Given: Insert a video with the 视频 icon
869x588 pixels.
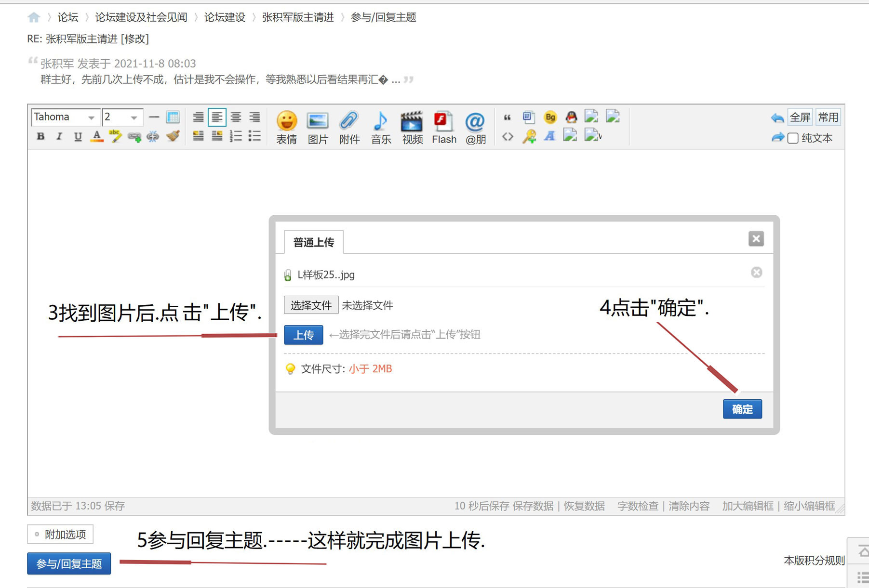Looking at the screenshot, I should [x=412, y=127].
